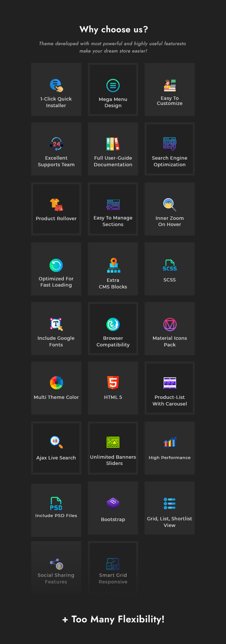Click the Inner Zoom On Hover magnifier icon
This screenshot has height=644, width=226.
click(170, 205)
